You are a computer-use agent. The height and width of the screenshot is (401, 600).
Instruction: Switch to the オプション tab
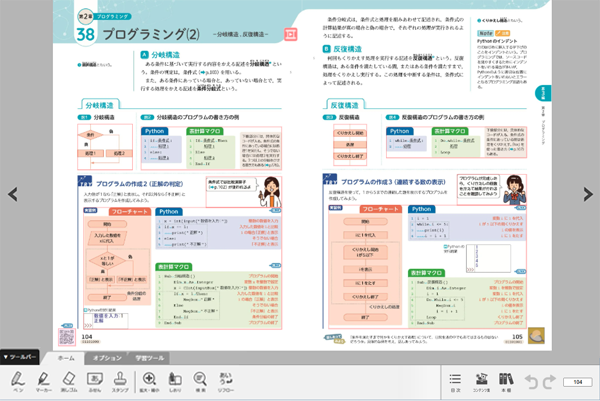(x=107, y=357)
